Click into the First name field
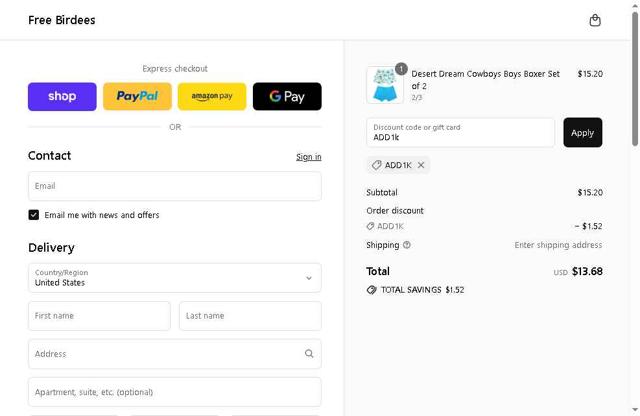The height and width of the screenshot is (416, 640). click(99, 316)
